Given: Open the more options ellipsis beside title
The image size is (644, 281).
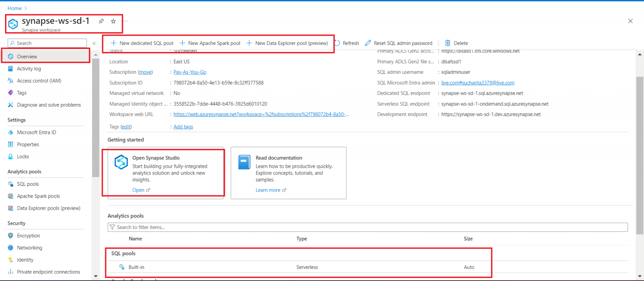Looking at the screenshot, I should [x=125, y=21].
